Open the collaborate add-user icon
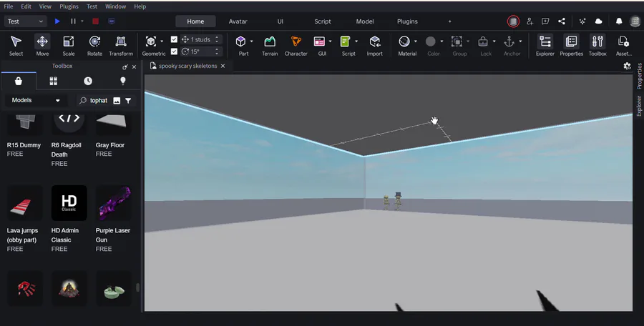 pos(530,21)
